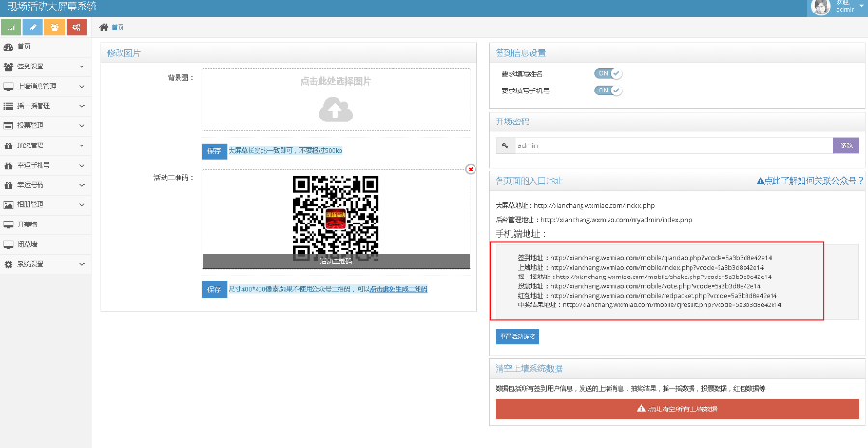868x448 pixels.
Task: Expand the 签到设置 sidebar chevron
Action: 82,66
